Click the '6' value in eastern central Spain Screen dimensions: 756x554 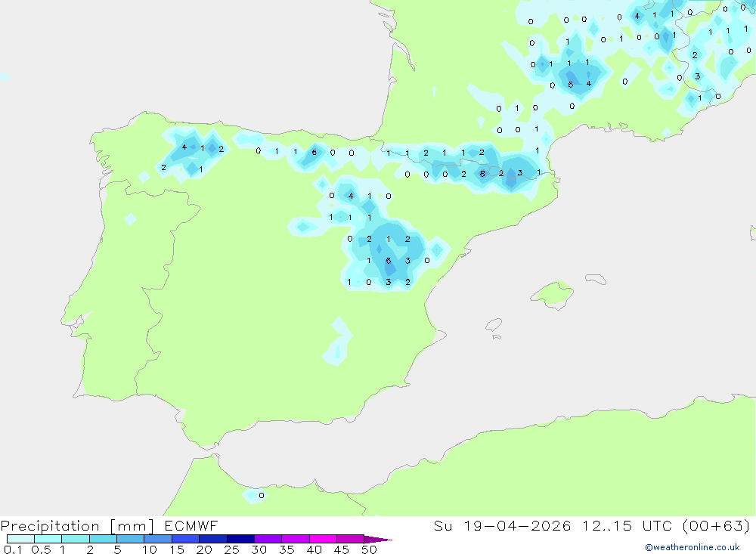[388, 261]
